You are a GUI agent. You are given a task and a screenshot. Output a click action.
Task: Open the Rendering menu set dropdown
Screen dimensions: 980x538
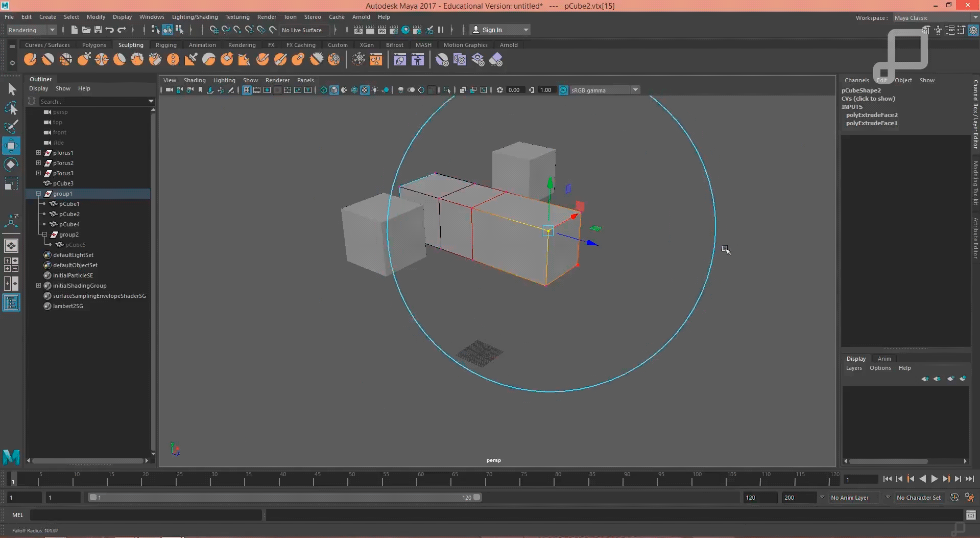(x=31, y=30)
